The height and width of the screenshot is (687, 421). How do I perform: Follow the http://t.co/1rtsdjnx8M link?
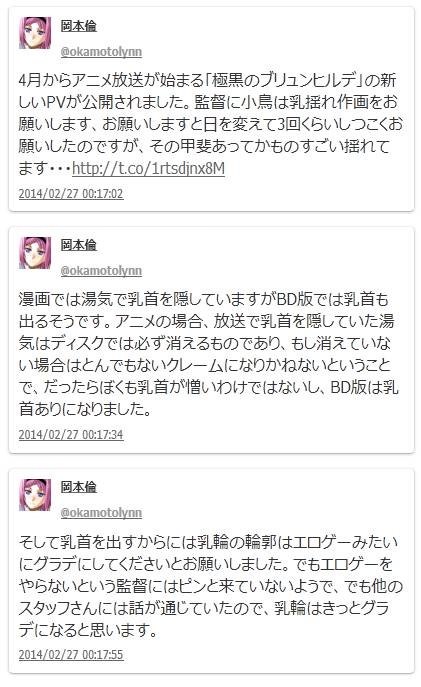pyautogui.click(x=149, y=168)
